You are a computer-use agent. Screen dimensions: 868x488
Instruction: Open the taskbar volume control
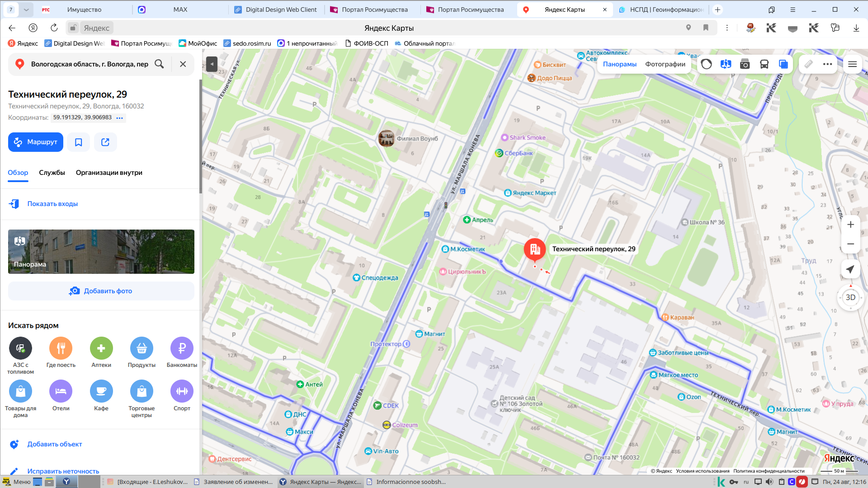coord(769,482)
